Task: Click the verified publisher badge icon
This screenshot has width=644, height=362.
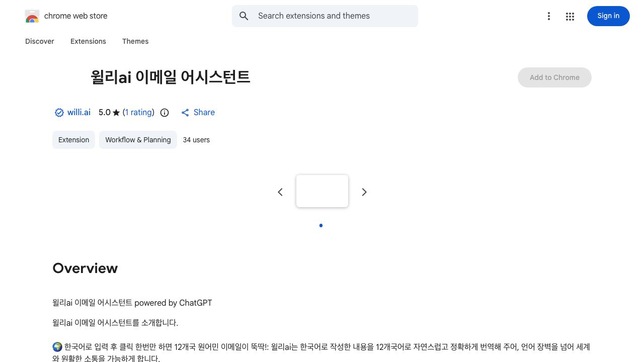Action: click(x=59, y=113)
